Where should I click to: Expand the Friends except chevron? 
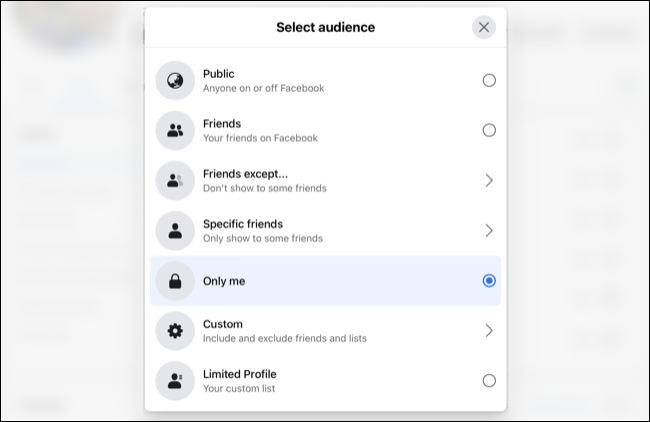[489, 180]
